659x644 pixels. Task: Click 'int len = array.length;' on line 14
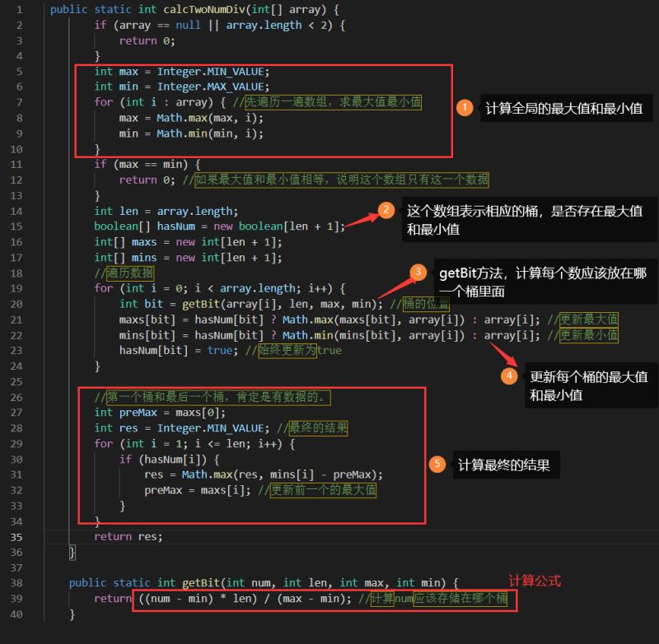[x=166, y=211]
